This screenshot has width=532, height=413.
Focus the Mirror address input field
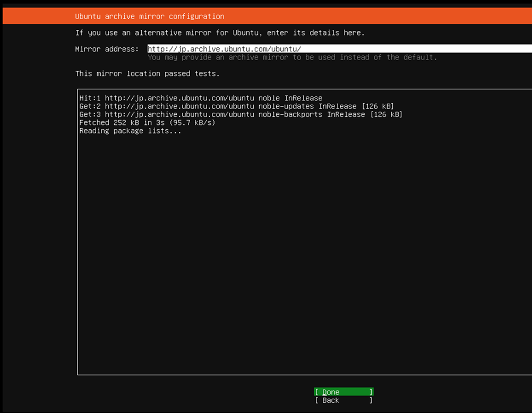click(339, 49)
